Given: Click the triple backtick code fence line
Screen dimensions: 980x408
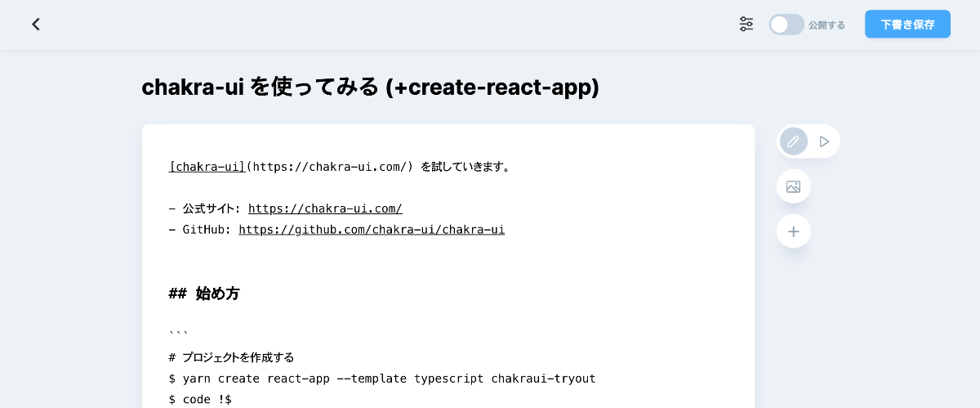Looking at the screenshot, I should point(179,333).
